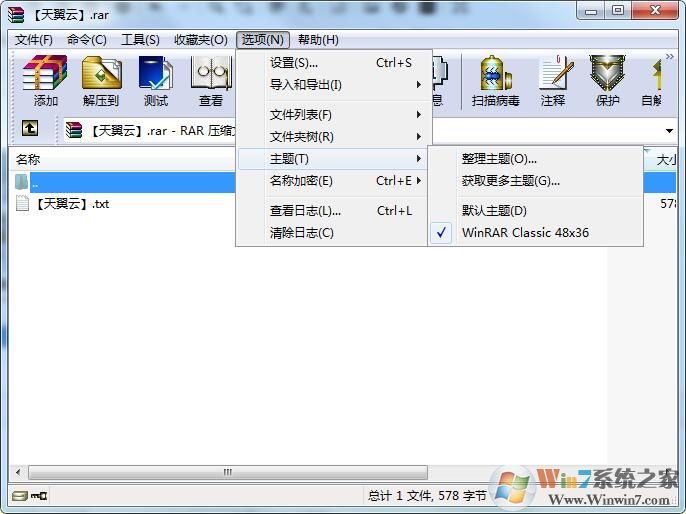
Task: Expand the 文件夹树(R) submenu
Action: coord(332,136)
